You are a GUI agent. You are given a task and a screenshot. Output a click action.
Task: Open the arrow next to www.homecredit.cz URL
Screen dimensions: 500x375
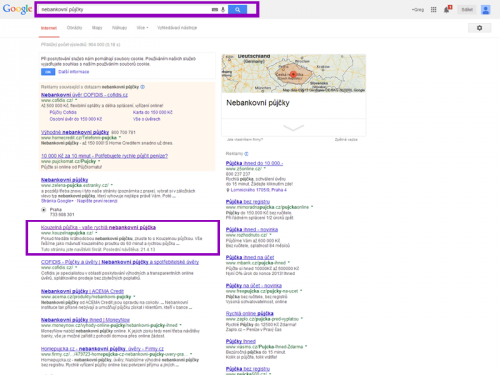click(x=120, y=137)
